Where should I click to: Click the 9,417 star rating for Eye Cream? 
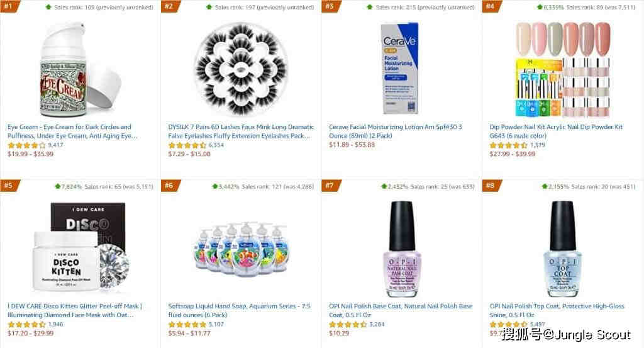(x=35, y=145)
